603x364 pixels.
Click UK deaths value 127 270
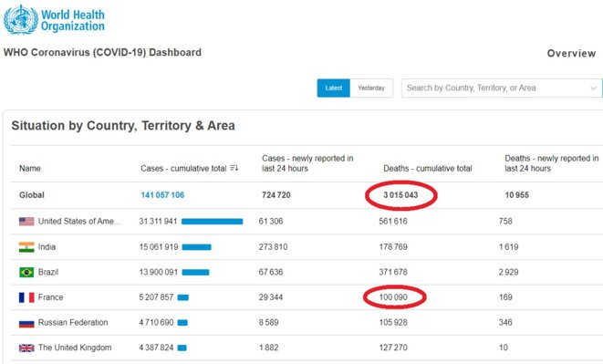(393, 348)
